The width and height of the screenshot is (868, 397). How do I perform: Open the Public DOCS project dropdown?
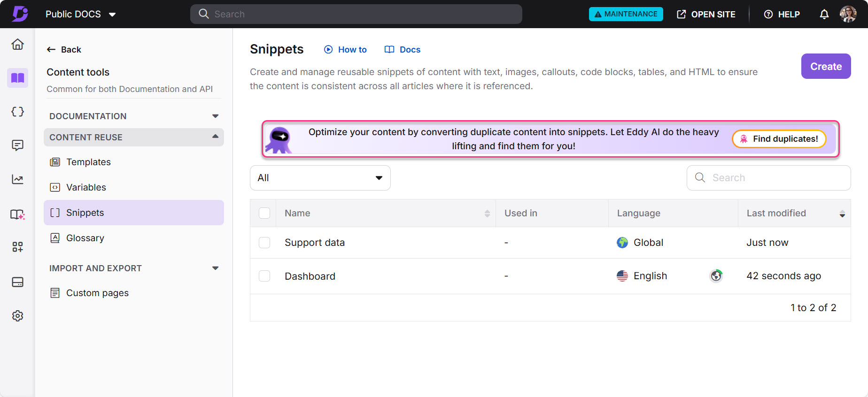click(x=81, y=14)
